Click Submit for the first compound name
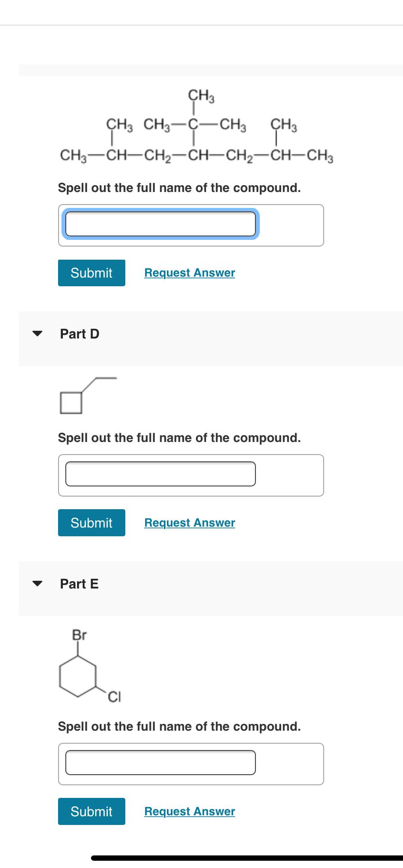This screenshot has width=403, height=868. tap(91, 273)
